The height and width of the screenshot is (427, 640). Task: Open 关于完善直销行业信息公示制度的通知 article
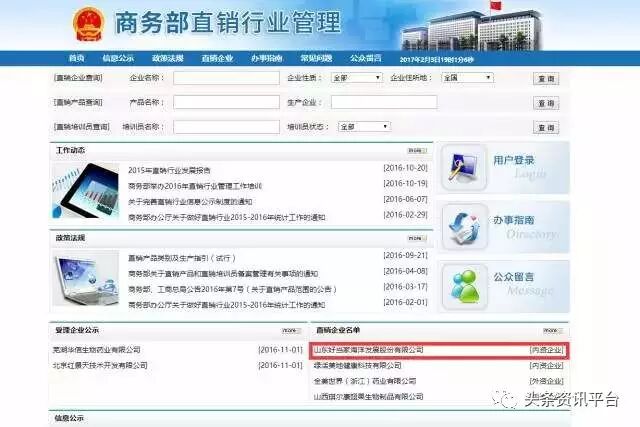[x=190, y=202]
